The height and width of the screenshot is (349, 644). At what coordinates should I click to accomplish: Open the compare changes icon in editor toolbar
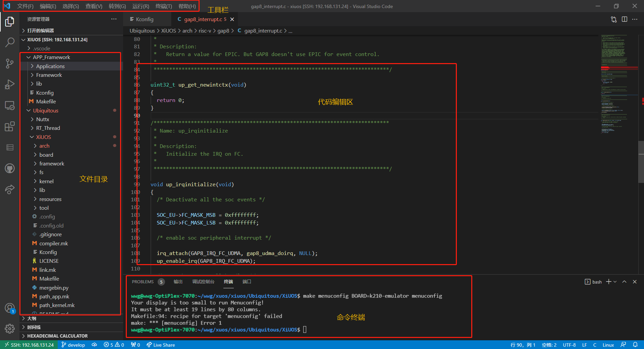(614, 19)
